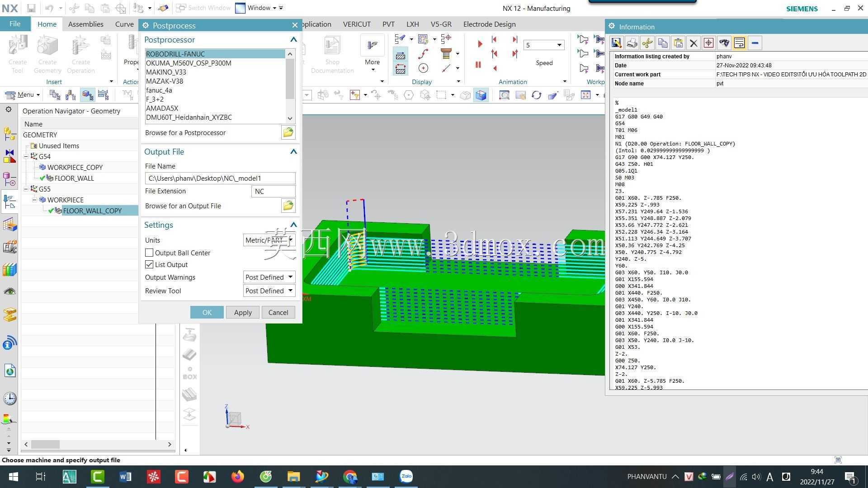868x488 pixels.
Task: Click Cancel in Postprocess dialog
Action: pos(278,312)
